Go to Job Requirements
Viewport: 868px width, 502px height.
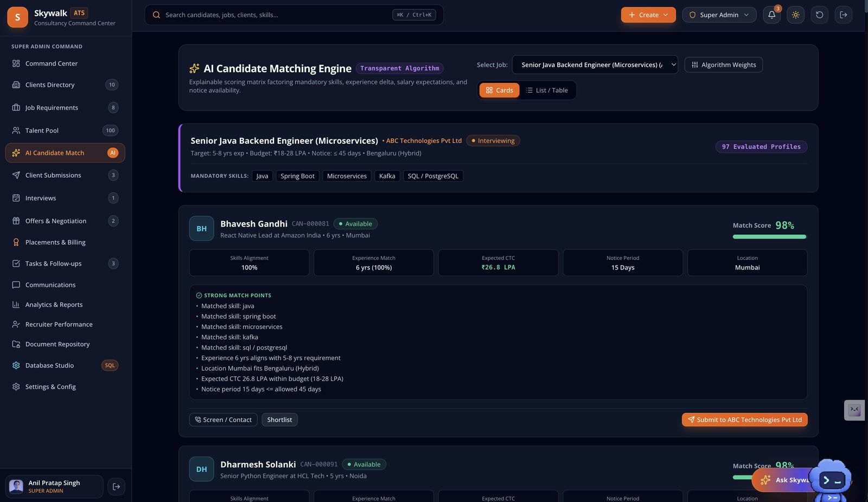[x=65, y=107]
